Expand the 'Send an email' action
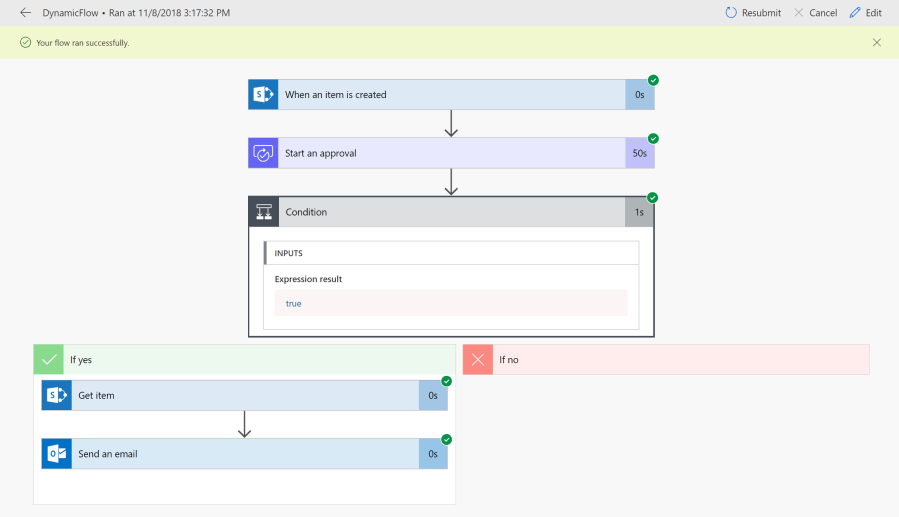899x517 pixels. point(245,453)
